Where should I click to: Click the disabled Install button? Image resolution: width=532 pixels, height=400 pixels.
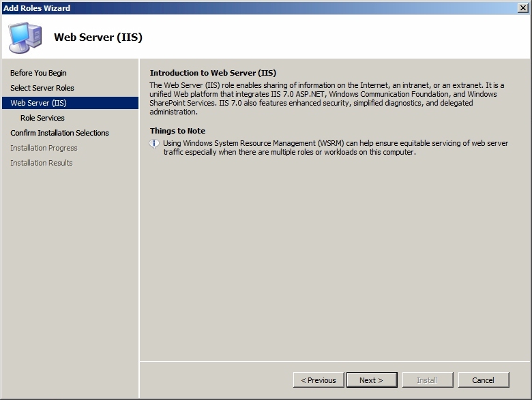[428, 380]
